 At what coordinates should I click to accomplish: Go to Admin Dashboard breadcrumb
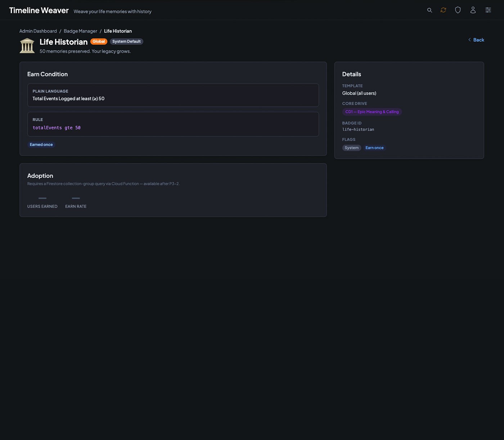[38, 31]
